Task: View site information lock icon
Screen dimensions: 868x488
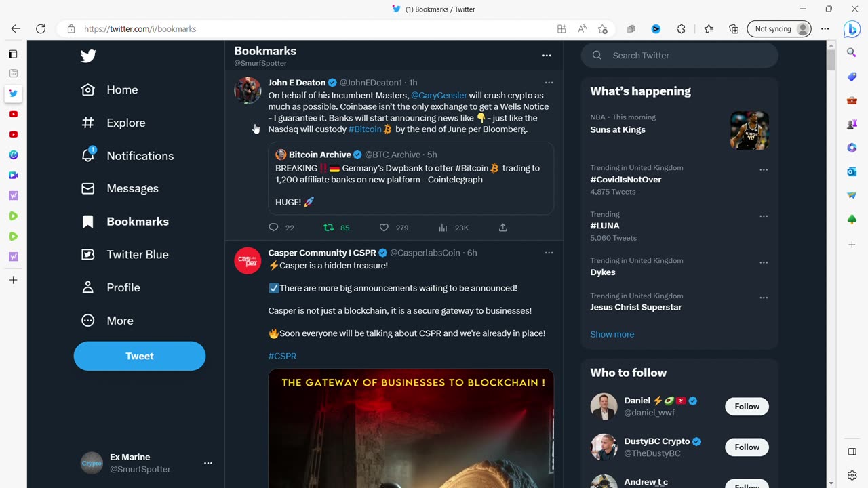Action: [x=71, y=29]
